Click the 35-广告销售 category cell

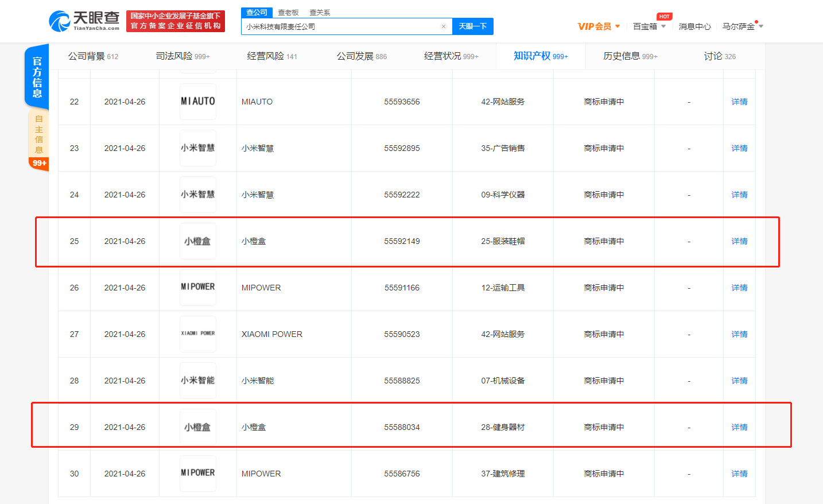click(503, 148)
